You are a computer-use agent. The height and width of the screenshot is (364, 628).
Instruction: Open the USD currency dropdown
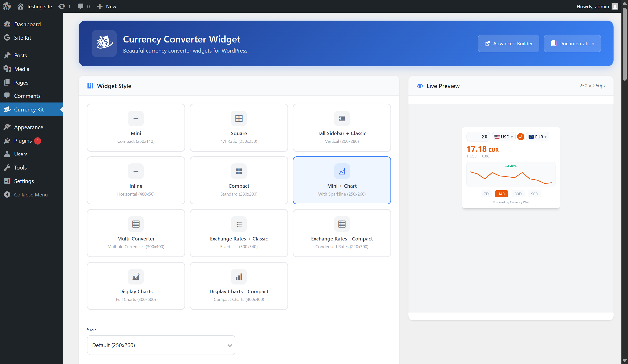coord(503,136)
